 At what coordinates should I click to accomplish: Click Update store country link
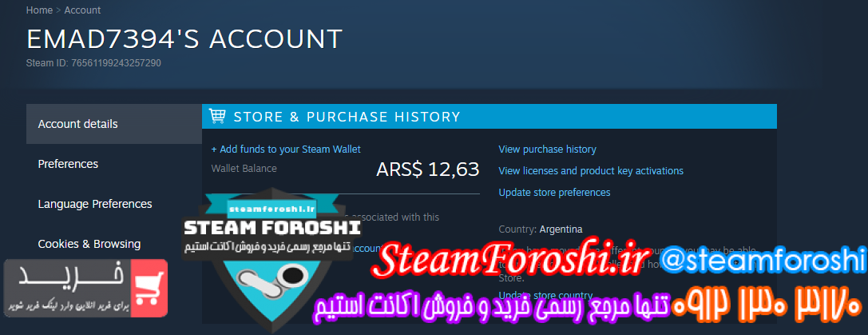pyautogui.click(x=545, y=295)
